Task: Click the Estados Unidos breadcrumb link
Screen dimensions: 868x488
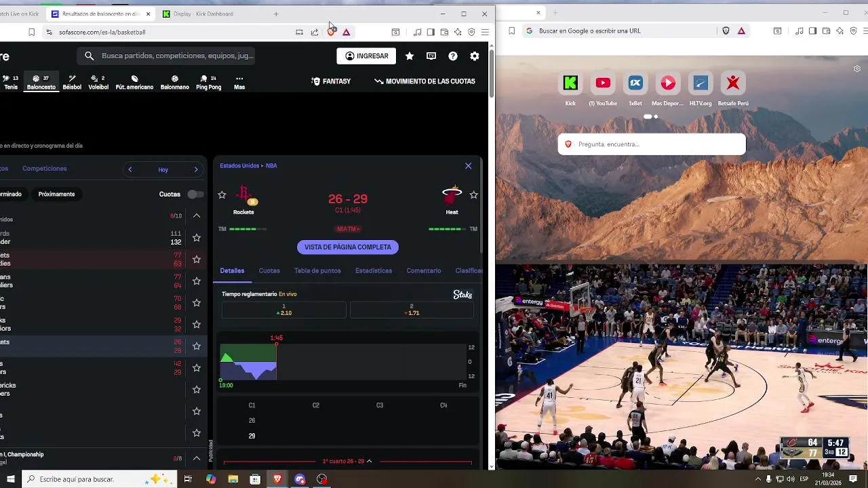Action: point(239,165)
